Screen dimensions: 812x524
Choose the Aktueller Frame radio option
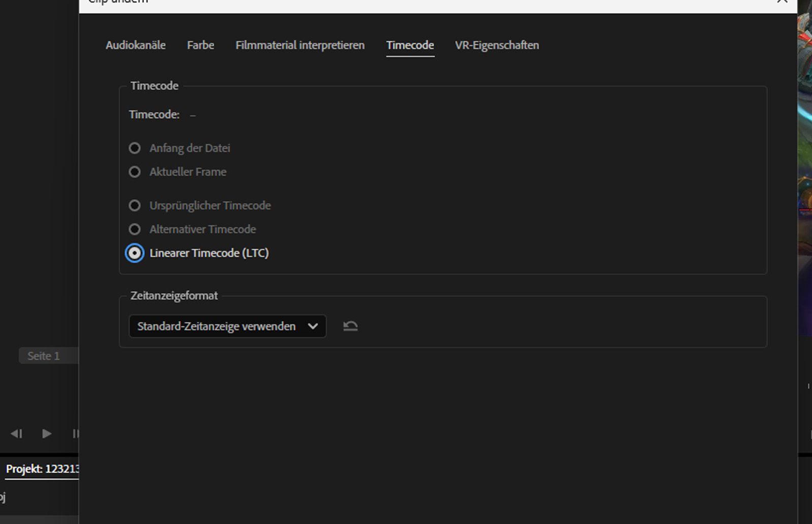pyautogui.click(x=134, y=172)
